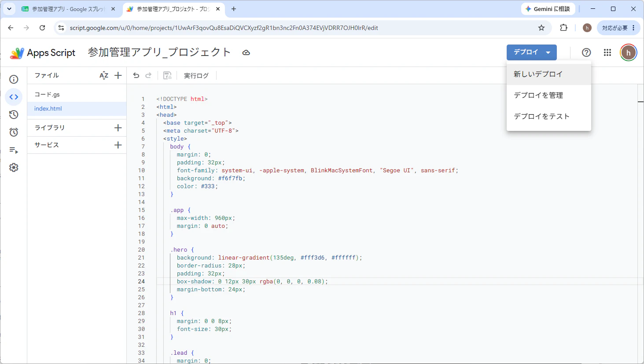Click the save project disk icon
Screen dimensions: 644x364
tap(167, 75)
